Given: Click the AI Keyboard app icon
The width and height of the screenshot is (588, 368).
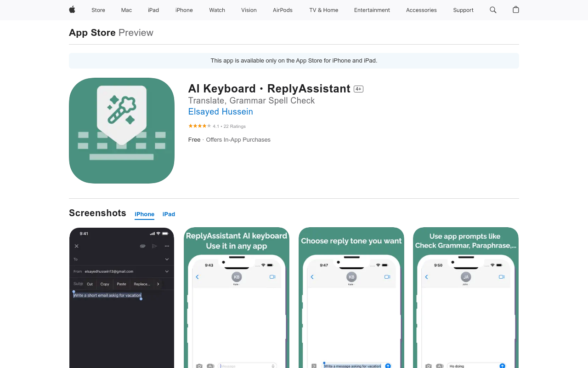Looking at the screenshot, I should pyautogui.click(x=122, y=131).
